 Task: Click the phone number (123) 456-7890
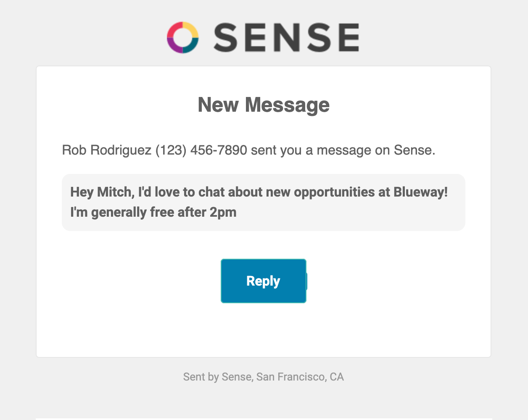201,150
